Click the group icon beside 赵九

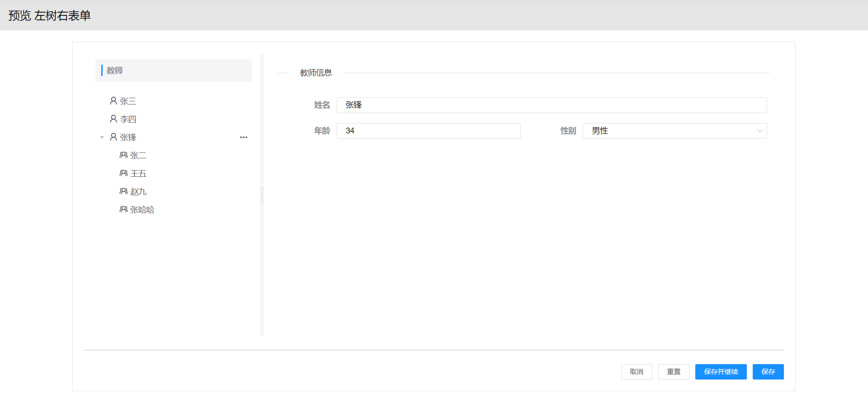coord(123,191)
